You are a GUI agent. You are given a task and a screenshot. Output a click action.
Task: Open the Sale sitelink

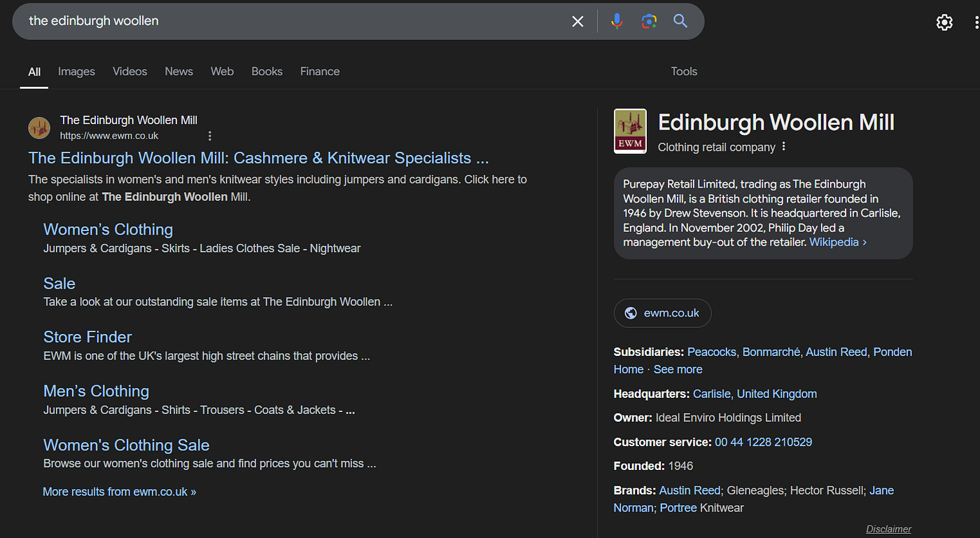pyautogui.click(x=59, y=284)
